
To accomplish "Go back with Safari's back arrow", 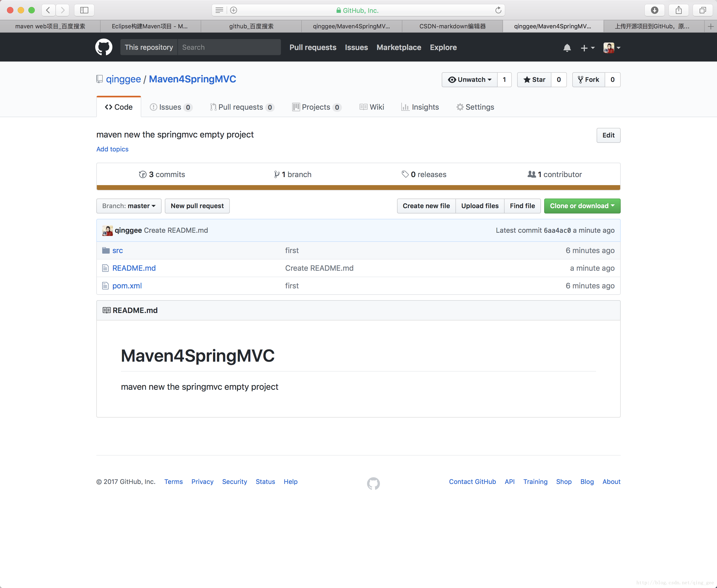I will [48, 10].
